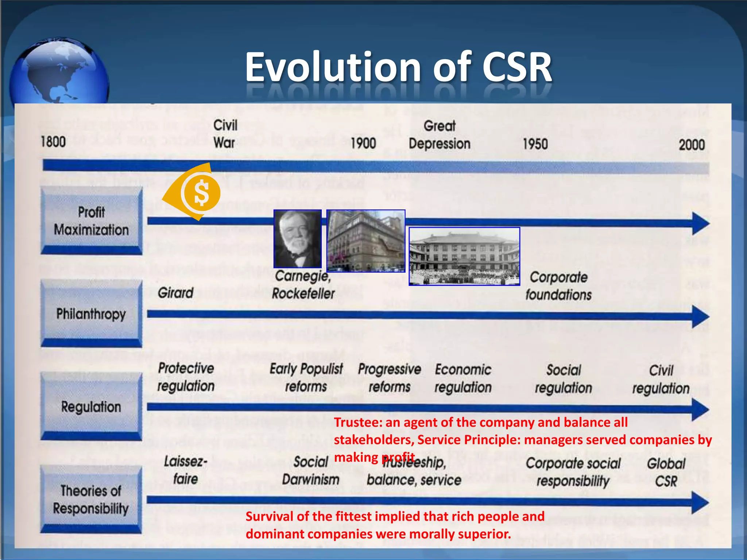Click the Early Populist reforms text
The width and height of the screenshot is (747, 560).
pos(306,378)
